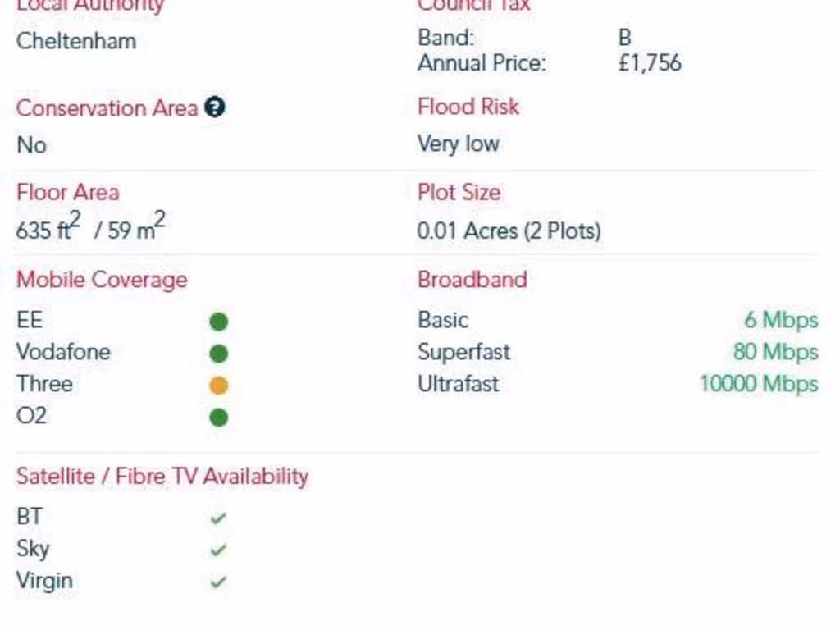Image resolution: width=840 pixels, height=630 pixels.
Task: Click the orange coverage dot beside Three
Action: click(218, 385)
